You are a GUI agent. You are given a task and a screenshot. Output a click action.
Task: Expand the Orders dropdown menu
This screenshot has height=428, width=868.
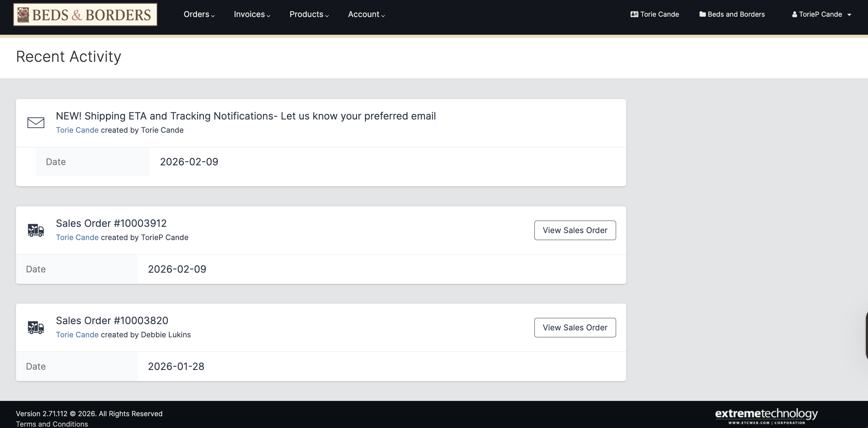point(199,14)
